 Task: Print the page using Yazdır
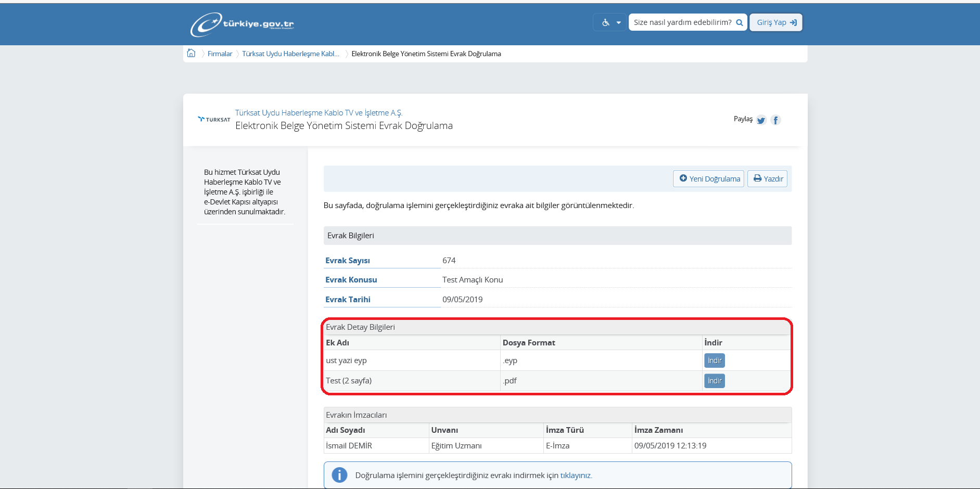pyautogui.click(x=768, y=178)
